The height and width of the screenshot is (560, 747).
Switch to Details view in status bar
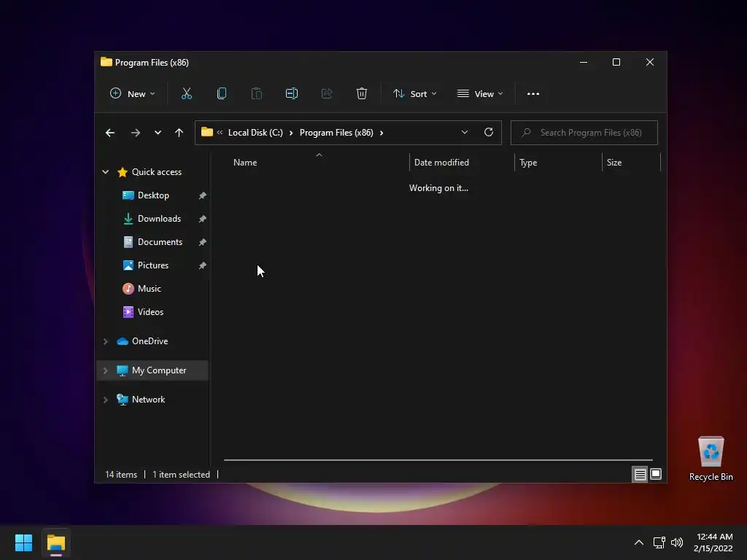pos(640,474)
